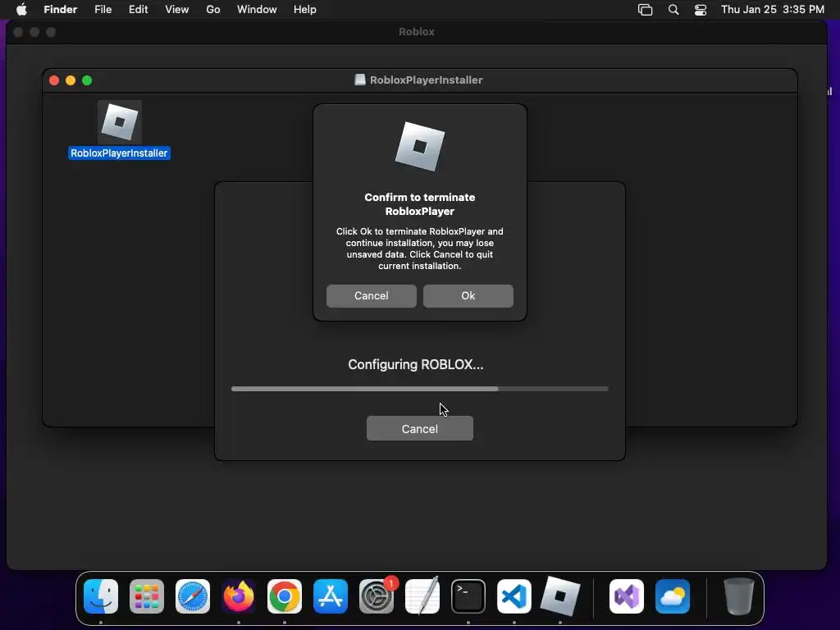This screenshot has width=840, height=630.
Task: Open Stage Manager windows icon in menu bar
Action: click(x=645, y=10)
